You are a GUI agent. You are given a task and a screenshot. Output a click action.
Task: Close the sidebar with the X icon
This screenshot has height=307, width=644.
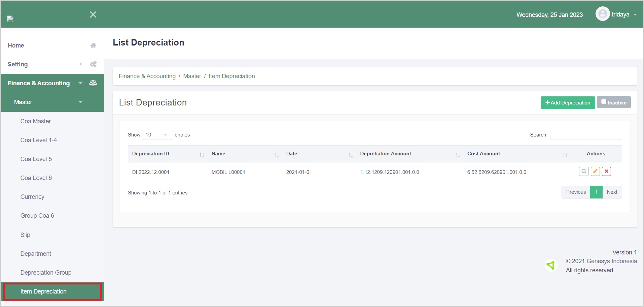pyautogui.click(x=93, y=14)
